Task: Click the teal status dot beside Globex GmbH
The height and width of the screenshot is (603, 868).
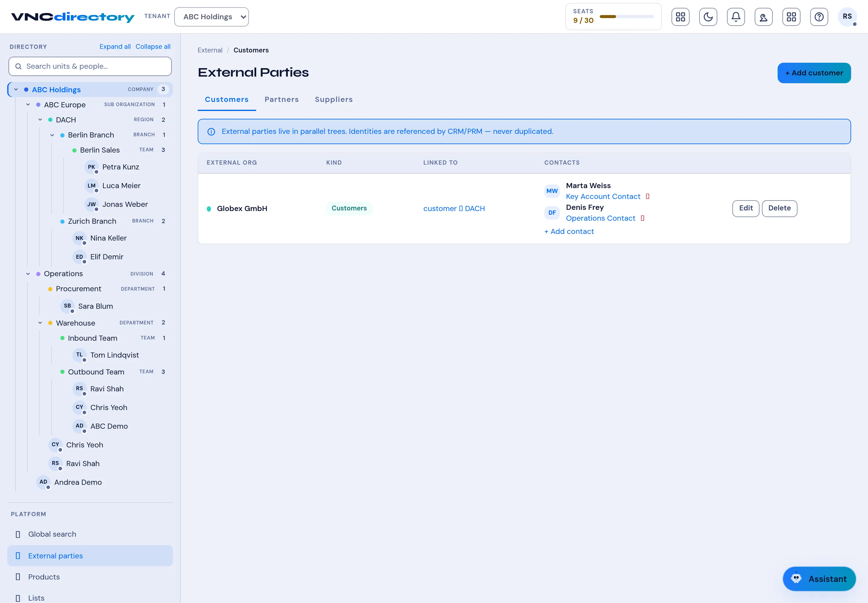Action: 209,209
